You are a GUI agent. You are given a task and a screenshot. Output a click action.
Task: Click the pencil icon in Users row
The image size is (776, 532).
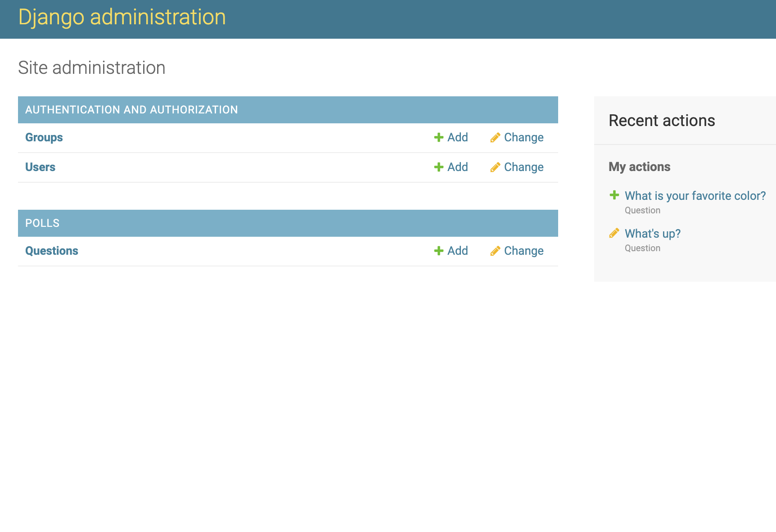pyautogui.click(x=495, y=167)
